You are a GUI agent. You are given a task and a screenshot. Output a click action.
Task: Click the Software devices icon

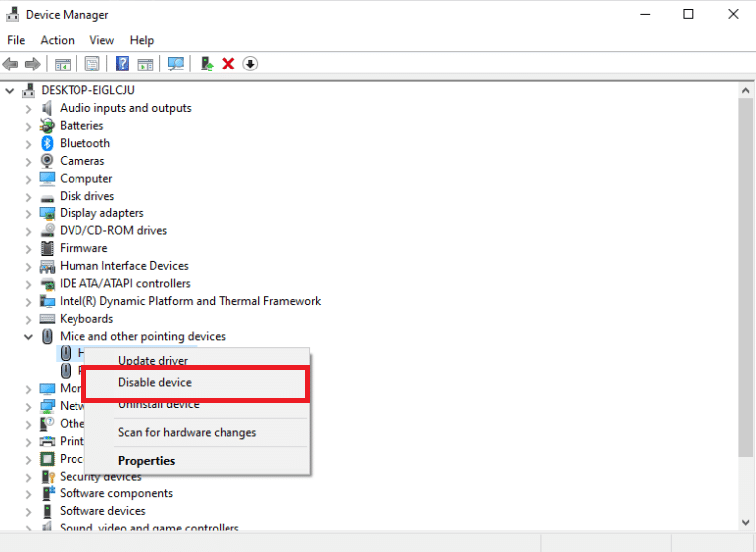[47, 511]
